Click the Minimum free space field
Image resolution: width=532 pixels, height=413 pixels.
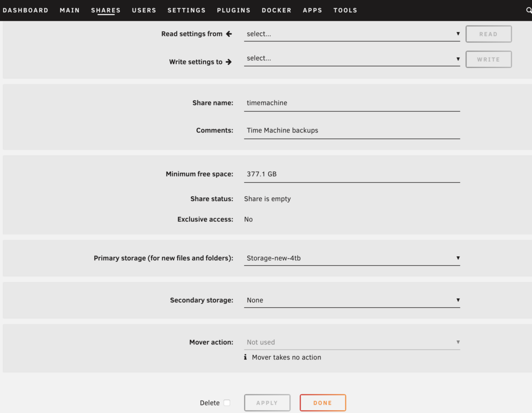(352, 174)
